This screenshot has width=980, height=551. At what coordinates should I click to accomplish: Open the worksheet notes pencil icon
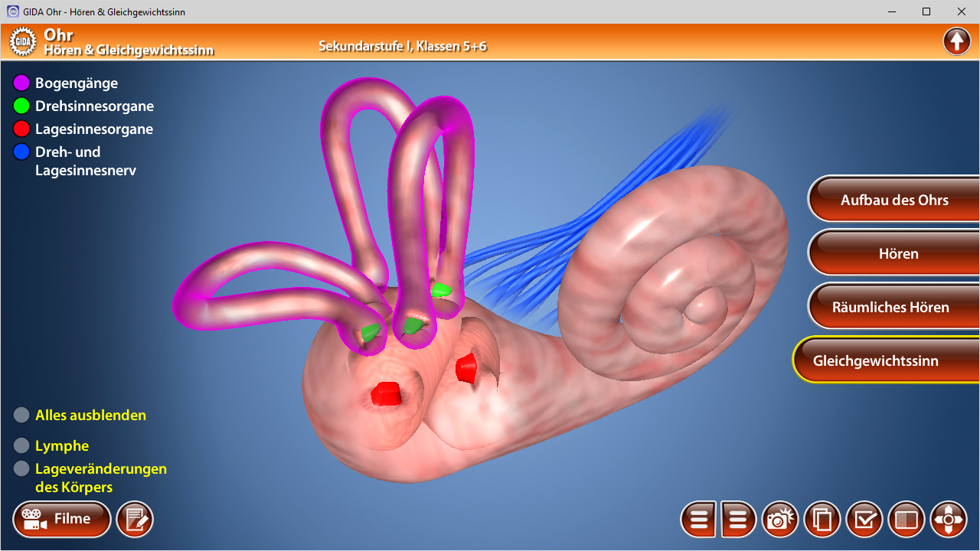pyautogui.click(x=135, y=520)
